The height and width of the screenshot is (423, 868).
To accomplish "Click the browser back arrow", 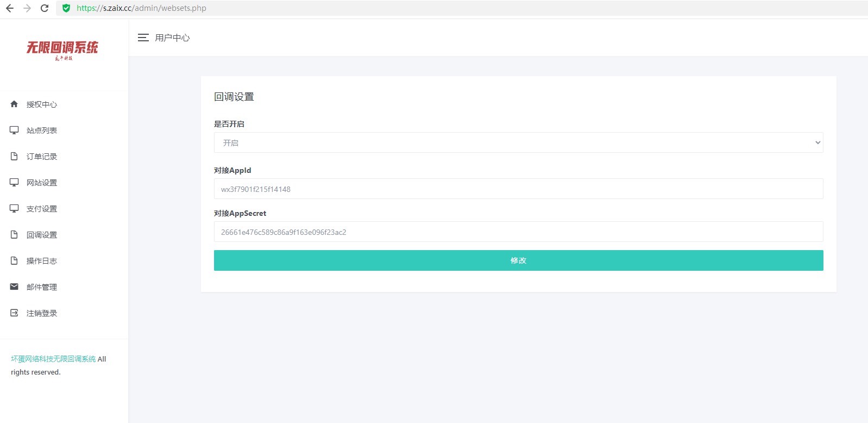I will pos(10,8).
